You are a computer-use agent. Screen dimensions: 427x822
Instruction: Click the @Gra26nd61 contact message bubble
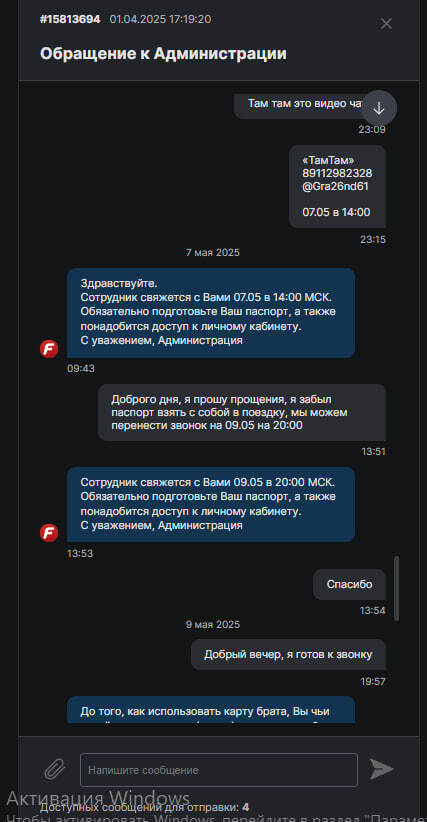tap(337, 187)
